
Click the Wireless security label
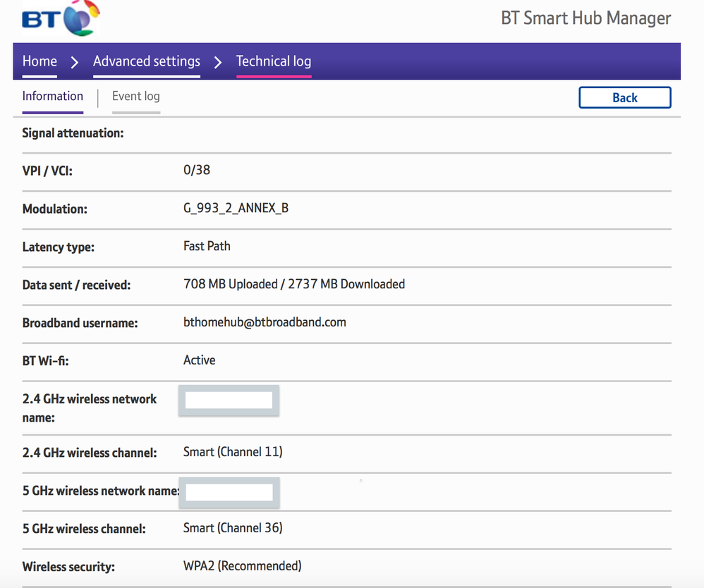tap(68, 567)
